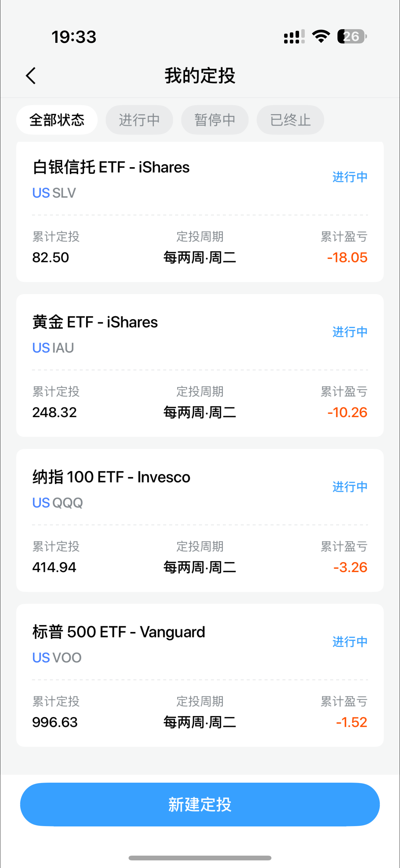Tap the 进行中 status on SLV card
The width and height of the screenshot is (400, 868).
point(350,177)
